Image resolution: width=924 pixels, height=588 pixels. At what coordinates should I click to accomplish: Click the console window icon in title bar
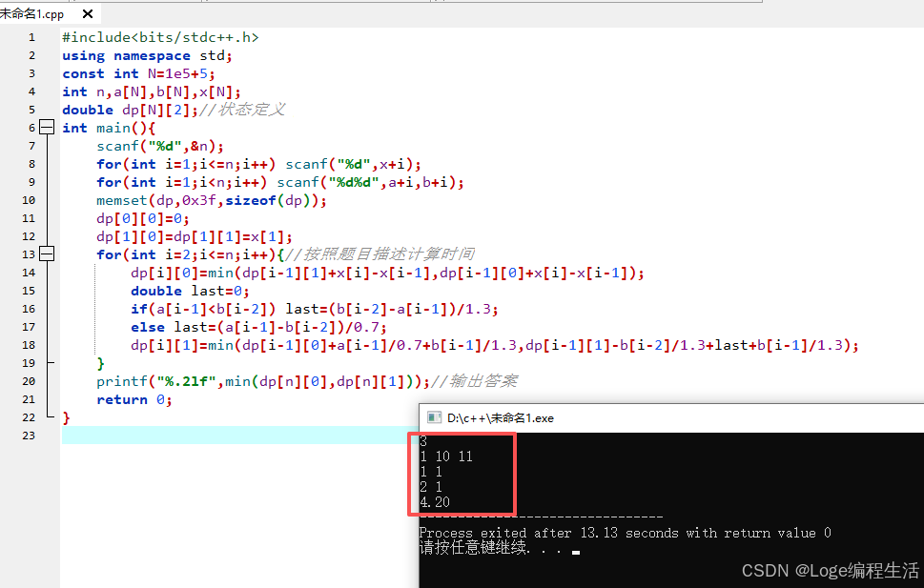pyautogui.click(x=434, y=417)
